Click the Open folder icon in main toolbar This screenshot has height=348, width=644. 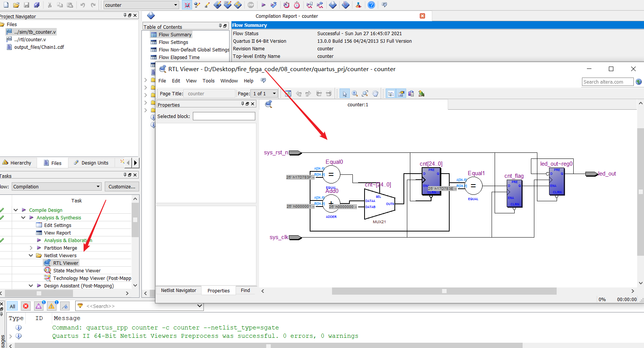pos(16,5)
